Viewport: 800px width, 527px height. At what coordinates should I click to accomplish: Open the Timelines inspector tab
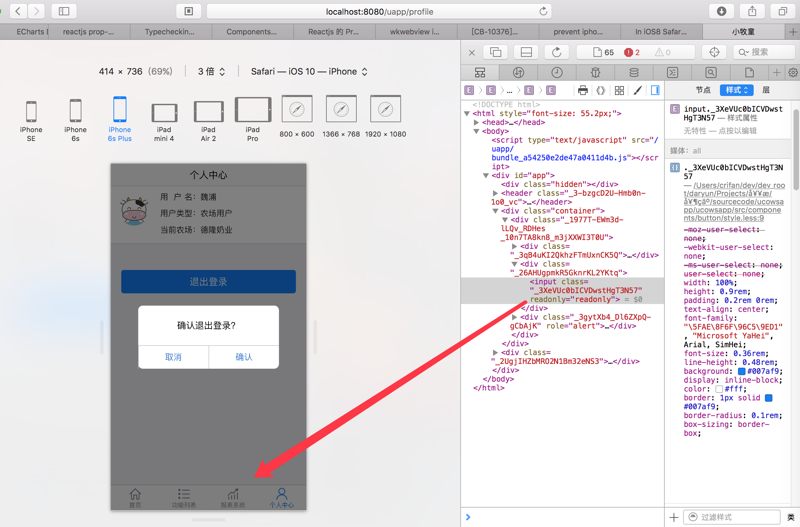point(557,72)
